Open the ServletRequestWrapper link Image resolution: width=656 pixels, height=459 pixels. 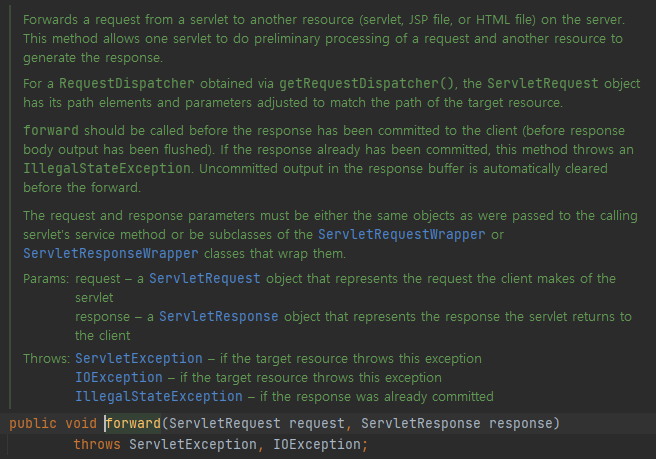pyautogui.click(x=402, y=234)
